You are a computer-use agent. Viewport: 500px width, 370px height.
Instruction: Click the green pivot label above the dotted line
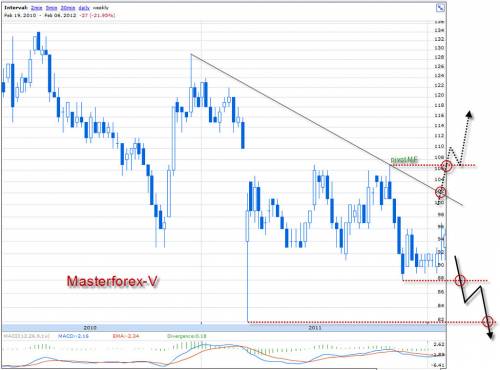point(404,160)
